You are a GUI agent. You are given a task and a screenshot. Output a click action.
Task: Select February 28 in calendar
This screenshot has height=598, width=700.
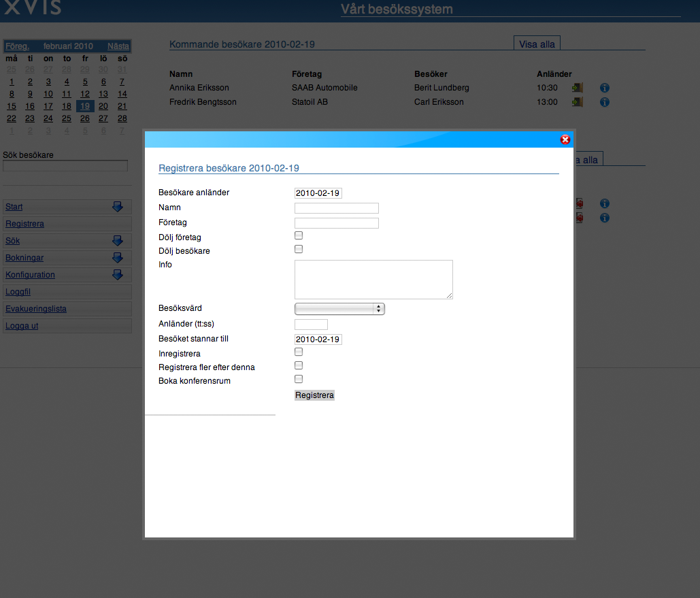(122, 118)
